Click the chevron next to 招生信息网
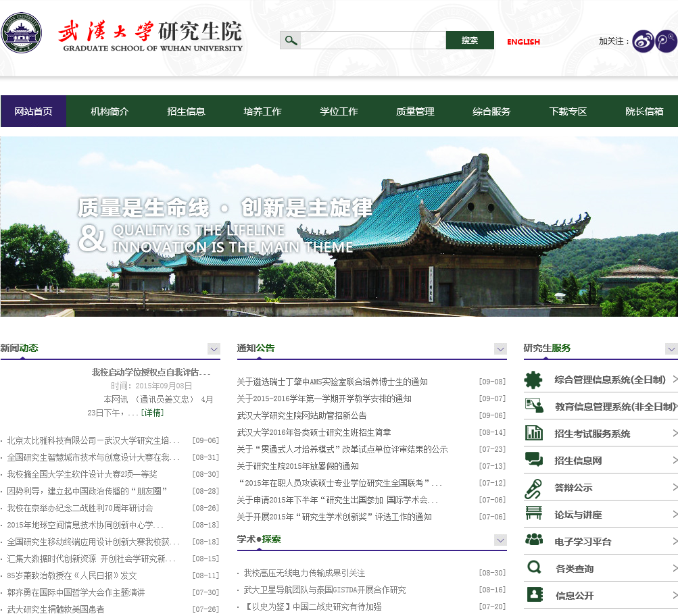Screen dimensions: 678x616 tap(675, 460)
